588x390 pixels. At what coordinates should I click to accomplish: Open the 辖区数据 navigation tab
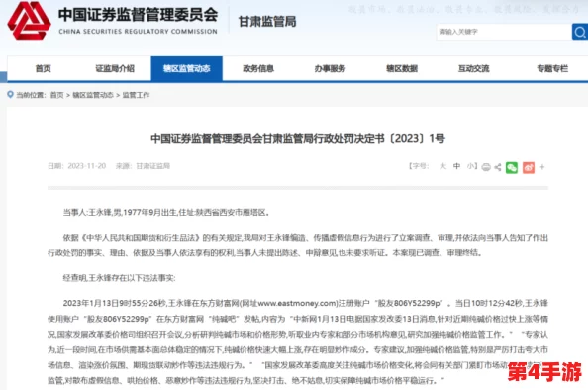click(402, 68)
